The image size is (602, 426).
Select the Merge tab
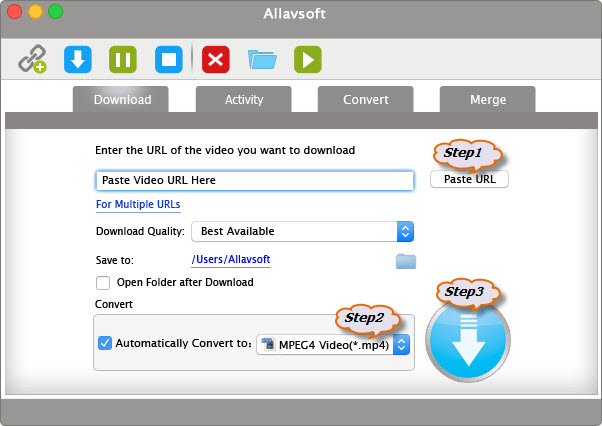point(488,99)
